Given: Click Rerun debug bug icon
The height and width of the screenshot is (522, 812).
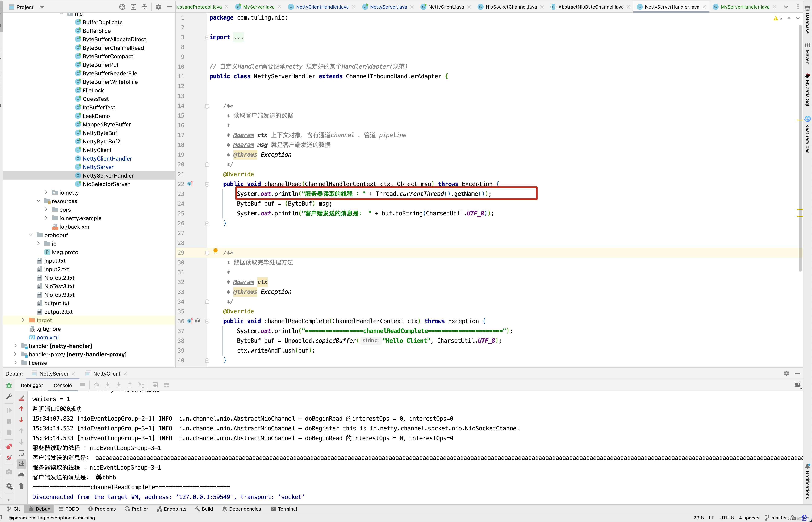Looking at the screenshot, I should (x=9, y=385).
